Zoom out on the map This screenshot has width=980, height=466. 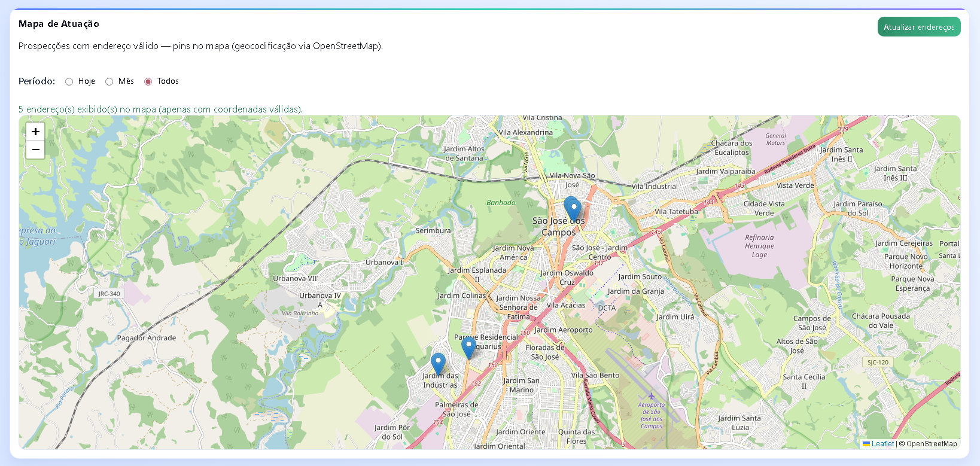tap(35, 150)
